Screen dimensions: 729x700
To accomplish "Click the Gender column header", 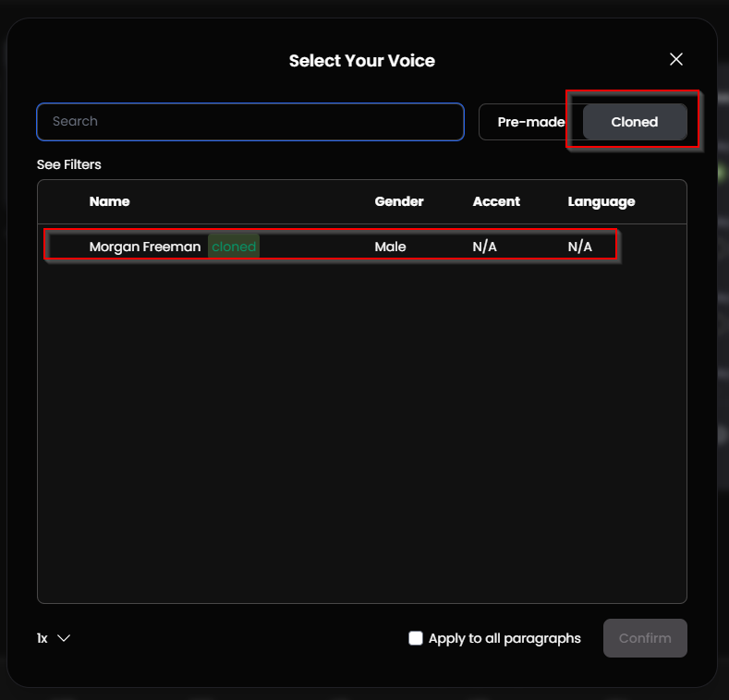I will (399, 201).
